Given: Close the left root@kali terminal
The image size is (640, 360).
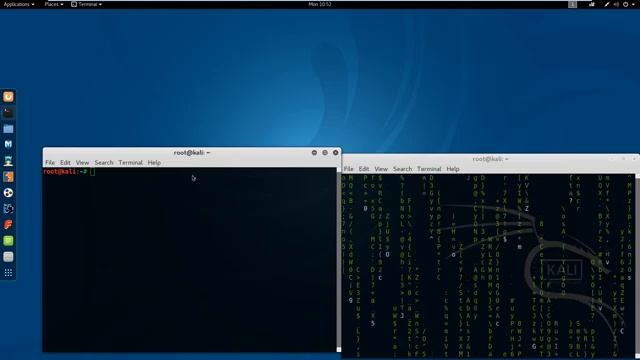Looking at the screenshot, I should [336, 153].
